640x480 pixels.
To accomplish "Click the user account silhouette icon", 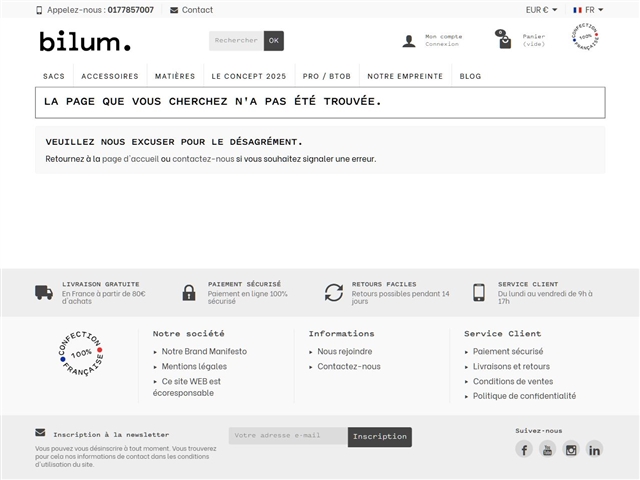I will point(409,41).
